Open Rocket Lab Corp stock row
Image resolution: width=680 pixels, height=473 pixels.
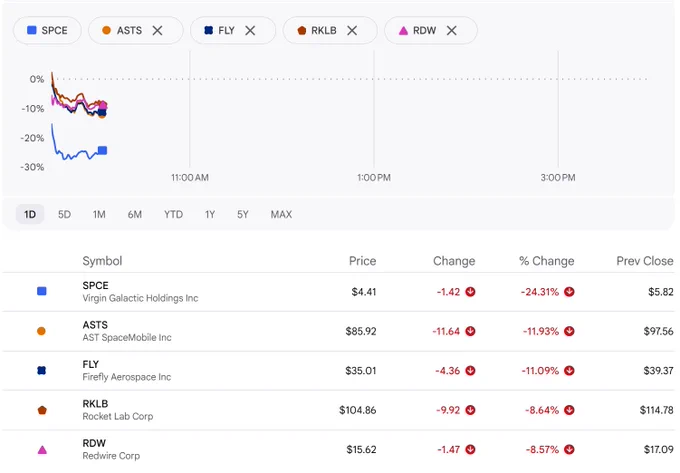tap(338, 410)
